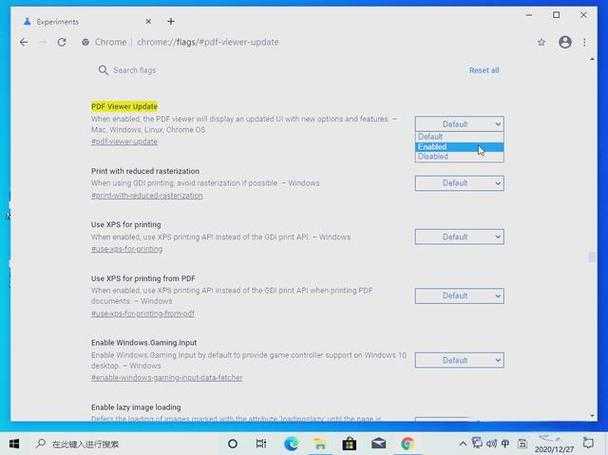The height and width of the screenshot is (455, 608).
Task: Open the Chrome three-dot menu
Action: (x=584, y=42)
